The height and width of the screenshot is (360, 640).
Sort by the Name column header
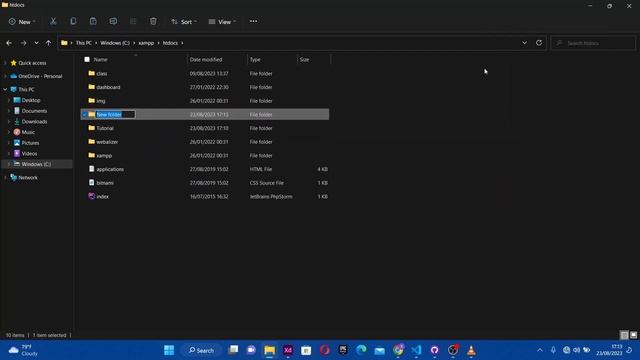coord(100,60)
